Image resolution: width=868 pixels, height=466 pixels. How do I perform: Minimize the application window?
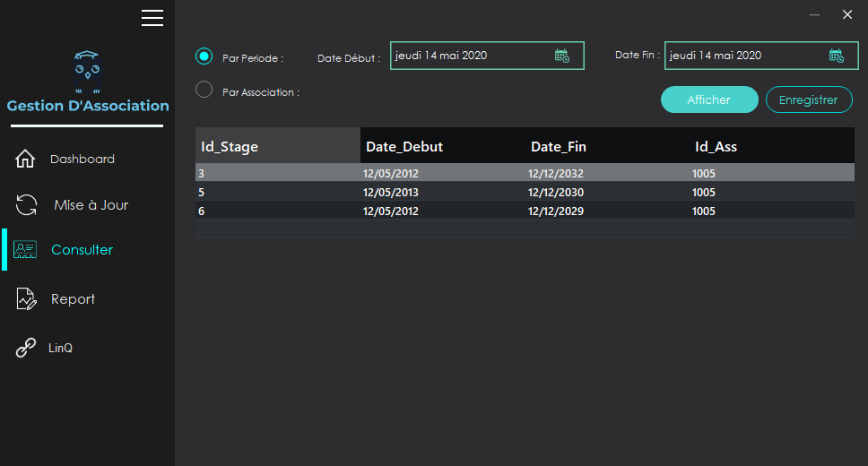point(815,15)
